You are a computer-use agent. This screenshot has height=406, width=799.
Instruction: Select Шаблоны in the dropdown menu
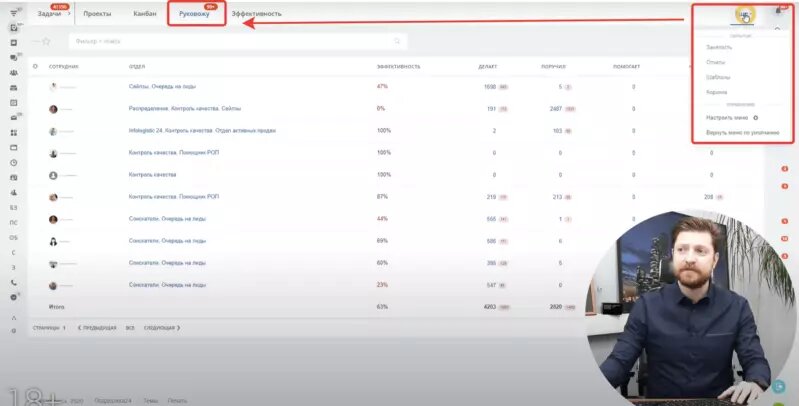click(718, 77)
